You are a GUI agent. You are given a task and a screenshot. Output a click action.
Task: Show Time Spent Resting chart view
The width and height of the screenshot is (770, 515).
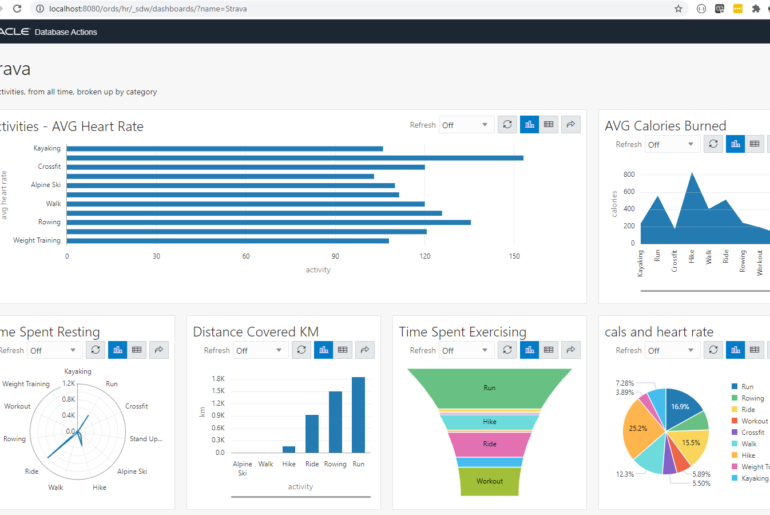coord(117,350)
